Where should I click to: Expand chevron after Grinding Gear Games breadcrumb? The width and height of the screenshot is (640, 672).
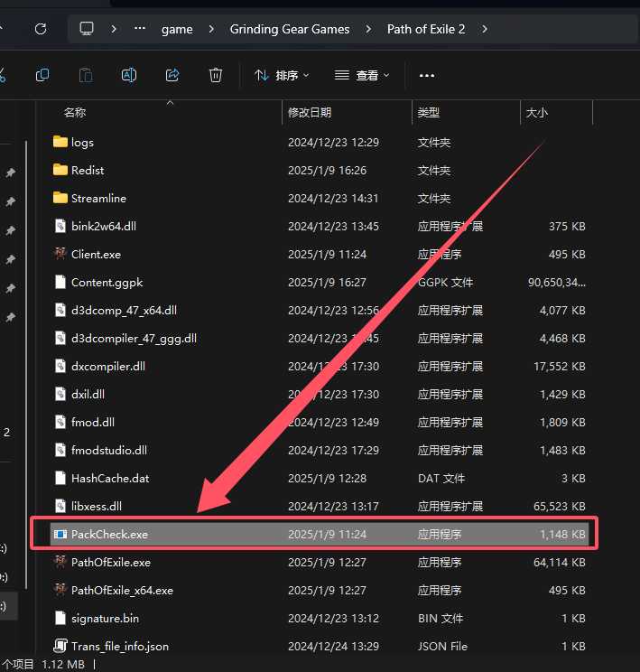tap(368, 29)
